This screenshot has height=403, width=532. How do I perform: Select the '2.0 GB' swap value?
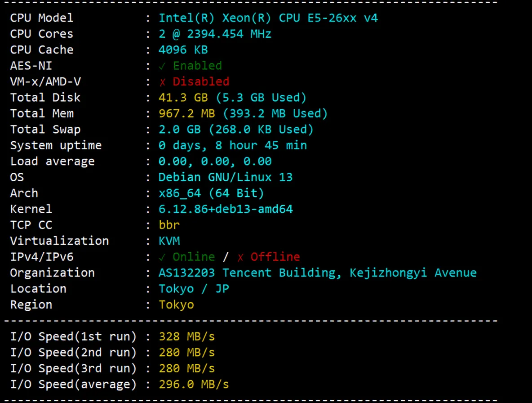pos(180,130)
